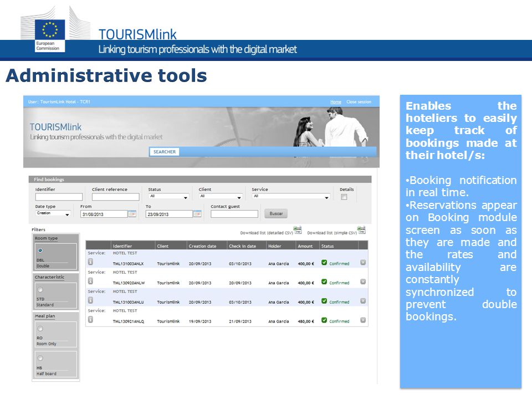Click action icon at end of TML131003ANLU row

pyautogui.click(x=363, y=301)
